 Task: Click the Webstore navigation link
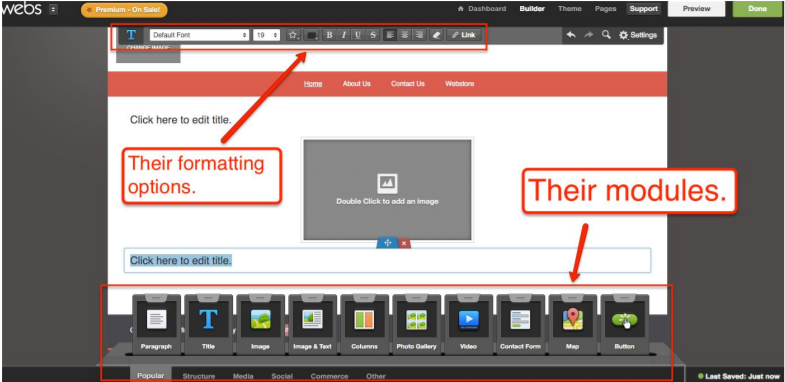tap(460, 84)
